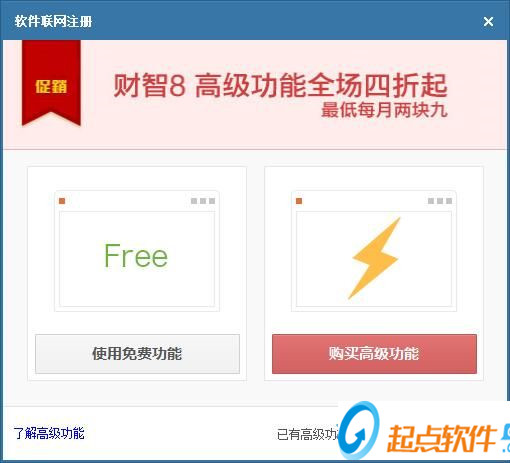Click the green Free text graphic
510x463 pixels.
coord(136,256)
